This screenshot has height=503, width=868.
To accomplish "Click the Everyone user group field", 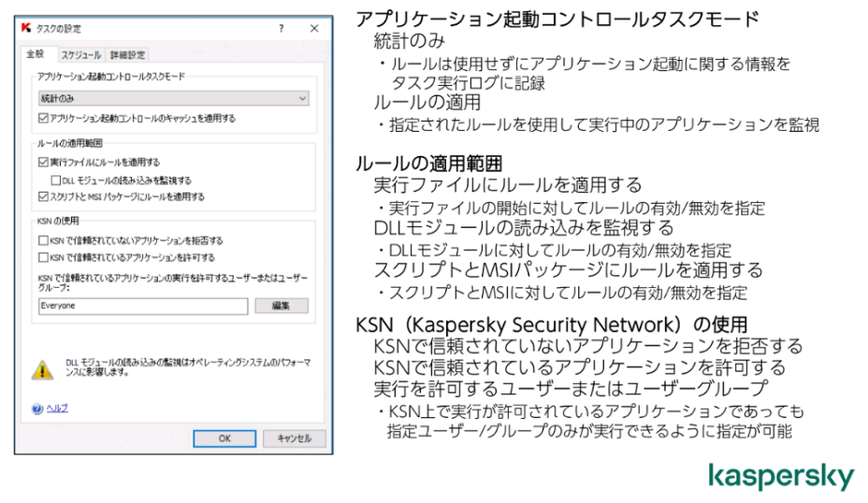I will (143, 306).
